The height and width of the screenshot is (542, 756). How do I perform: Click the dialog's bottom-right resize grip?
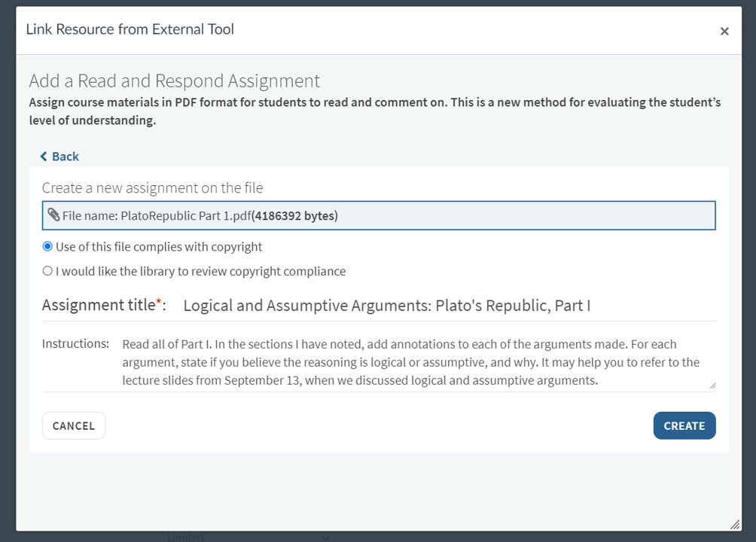[734, 524]
